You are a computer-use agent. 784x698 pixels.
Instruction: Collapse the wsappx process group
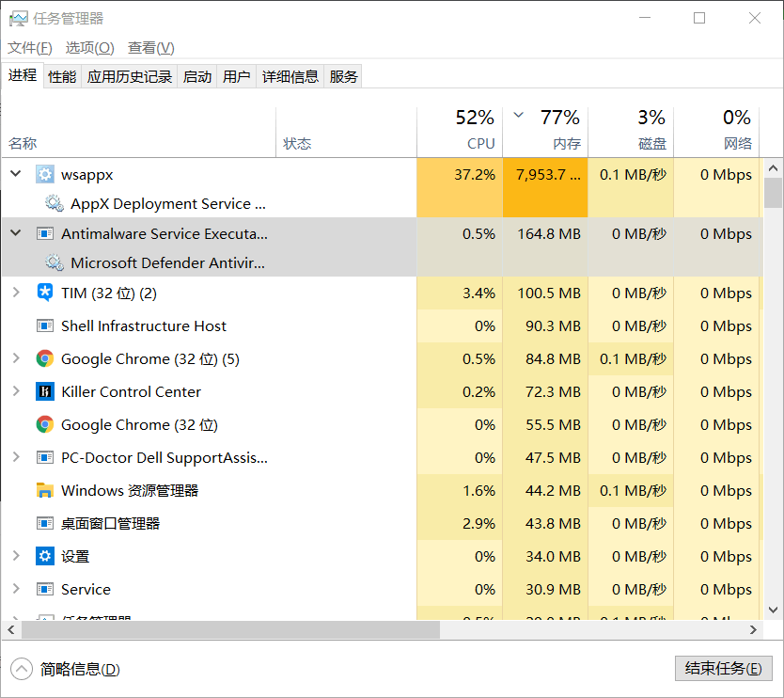tap(16, 174)
